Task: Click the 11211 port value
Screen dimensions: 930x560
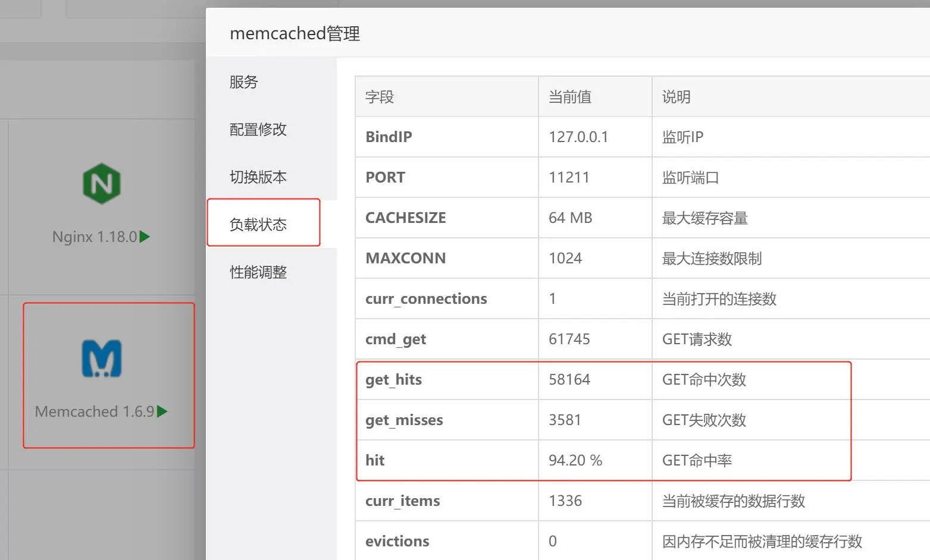Action: [569, 177]
